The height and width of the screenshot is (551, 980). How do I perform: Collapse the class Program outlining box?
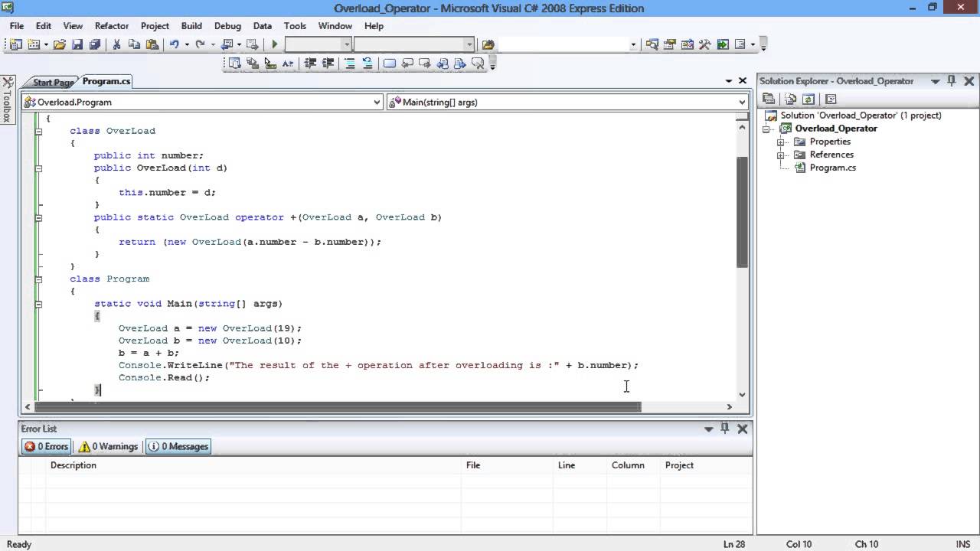(x=38, y=279)
